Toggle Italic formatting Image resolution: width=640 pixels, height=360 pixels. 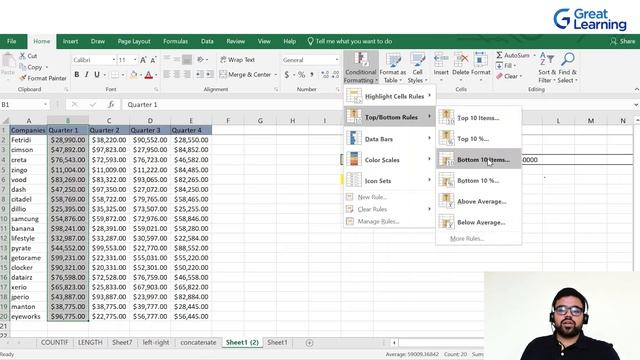pos(87,75)
